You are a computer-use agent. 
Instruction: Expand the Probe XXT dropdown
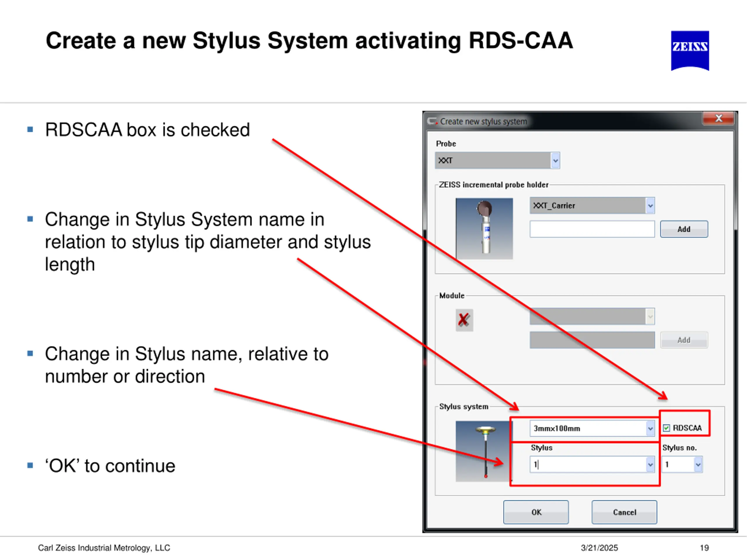(555, 161)
